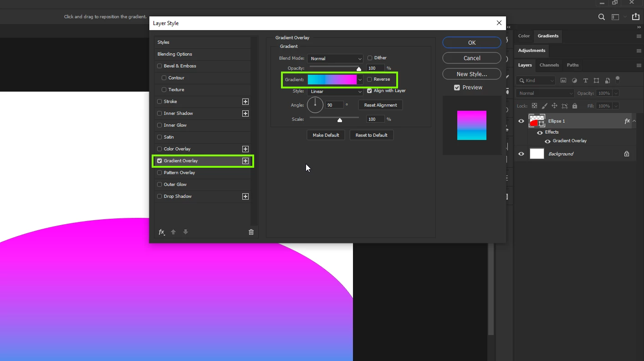644x361 pixels.
Task: Open the layer blend mode Normal dropdown
Action: click(x=545, y=93)
